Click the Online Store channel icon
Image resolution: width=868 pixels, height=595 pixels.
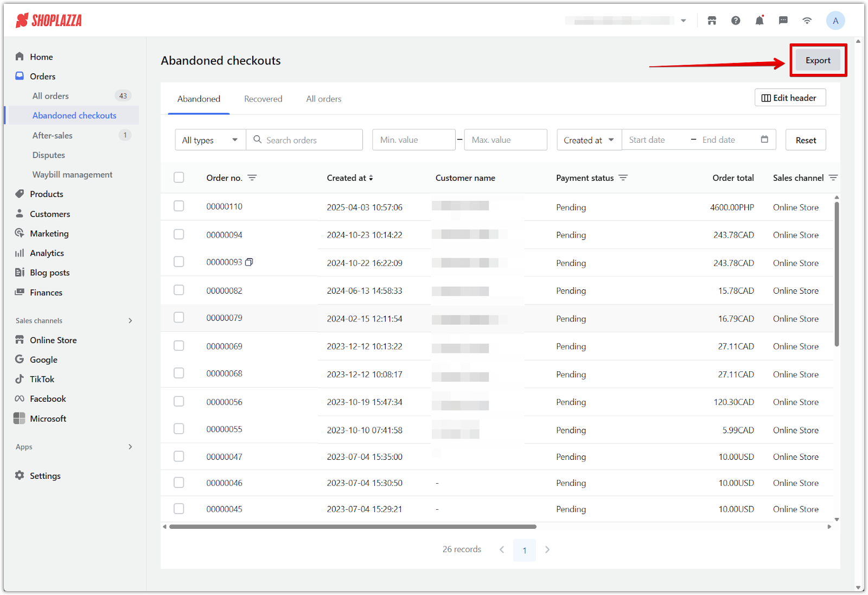click(x=20, y=340)
